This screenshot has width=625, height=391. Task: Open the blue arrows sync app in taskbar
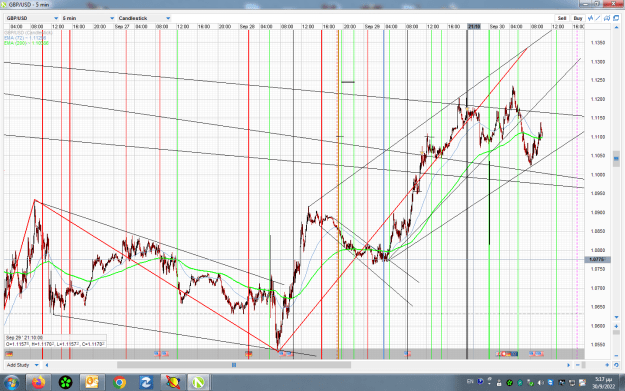[146, 383]
